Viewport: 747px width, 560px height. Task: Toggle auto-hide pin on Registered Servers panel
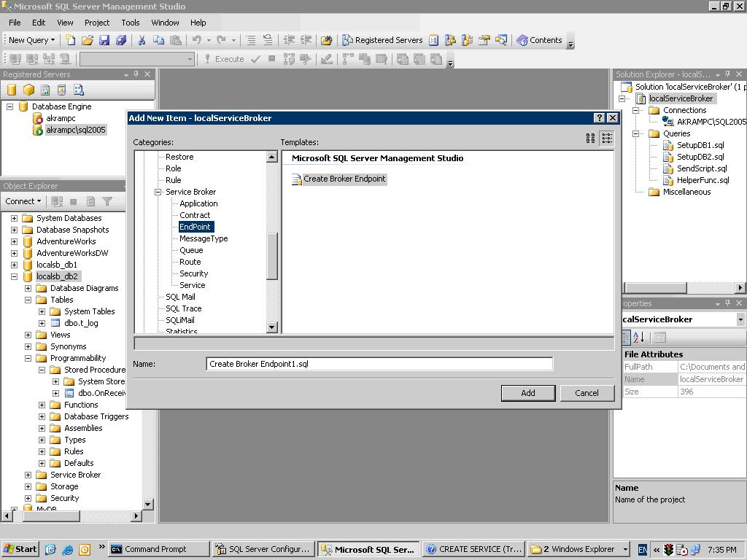(136, 74)
